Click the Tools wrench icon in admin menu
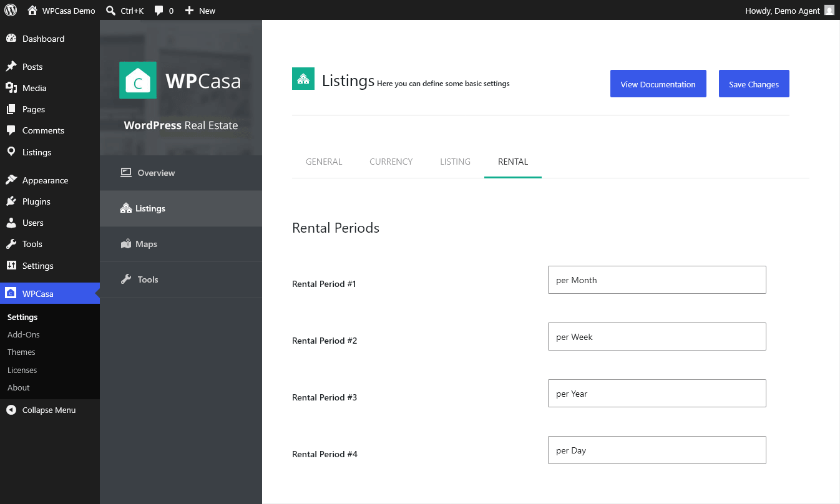Image resolution: width=840 pixels, height=504 pixels. coord(11,244)
